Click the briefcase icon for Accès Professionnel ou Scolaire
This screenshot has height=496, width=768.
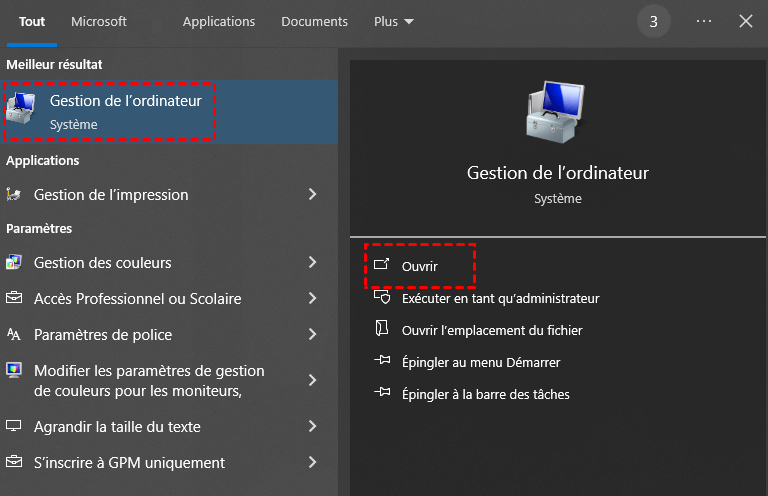pyautogui.click(x=14, y=298)
